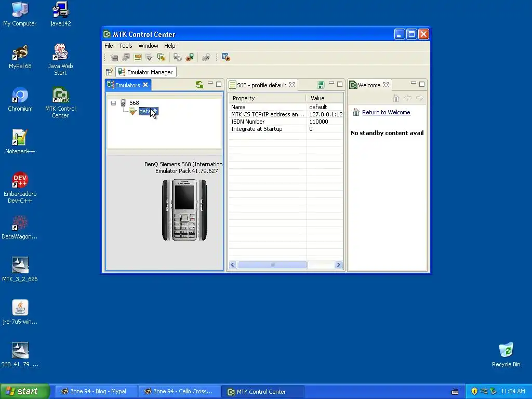Viewport: 532px width, 399px height.
Task: Select the ISDN Number property row
Action: (x=286, y=122)
